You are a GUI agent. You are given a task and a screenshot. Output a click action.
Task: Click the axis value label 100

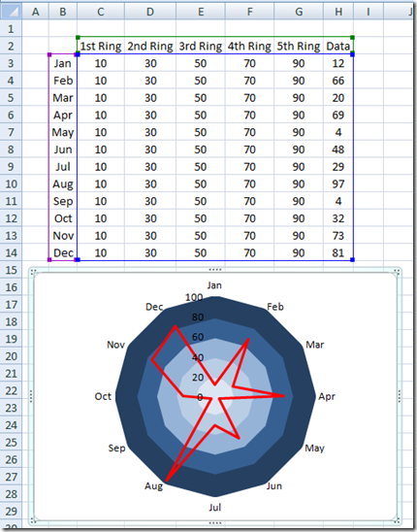click(x=194, y=297)
